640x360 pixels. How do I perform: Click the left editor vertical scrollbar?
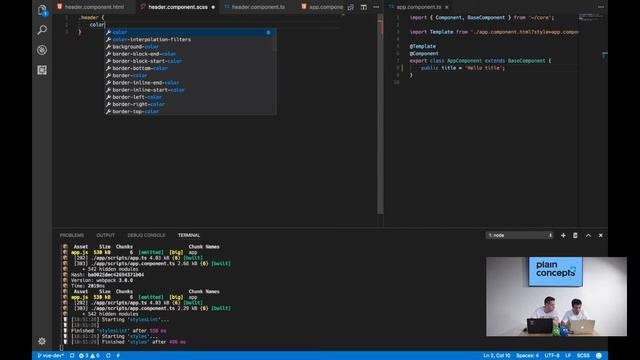(x=380, y=118)
